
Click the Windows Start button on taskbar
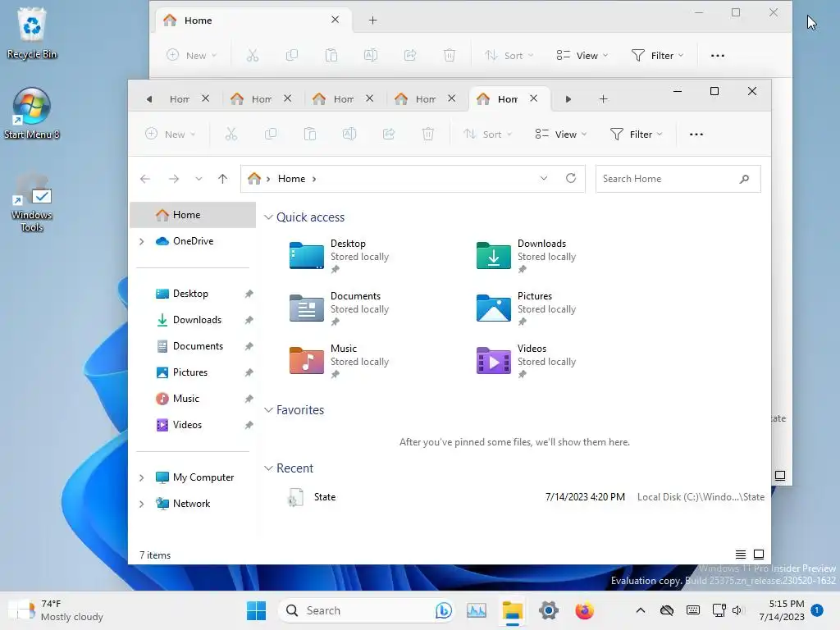click(256, 610)
